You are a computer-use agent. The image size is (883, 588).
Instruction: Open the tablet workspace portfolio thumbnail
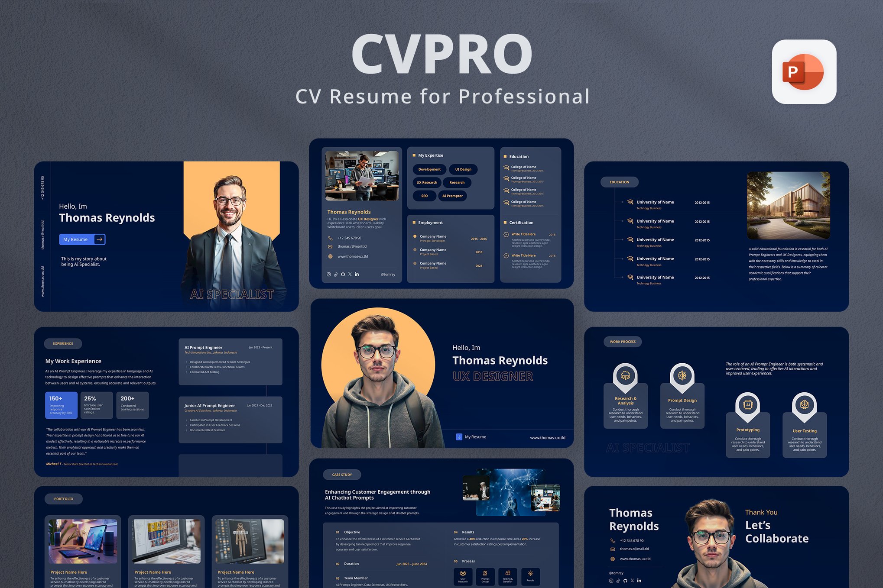83,541
